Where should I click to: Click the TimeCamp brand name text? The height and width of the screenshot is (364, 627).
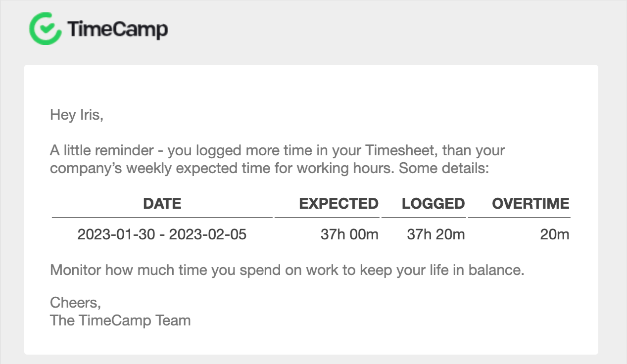(x=118, y=29)
